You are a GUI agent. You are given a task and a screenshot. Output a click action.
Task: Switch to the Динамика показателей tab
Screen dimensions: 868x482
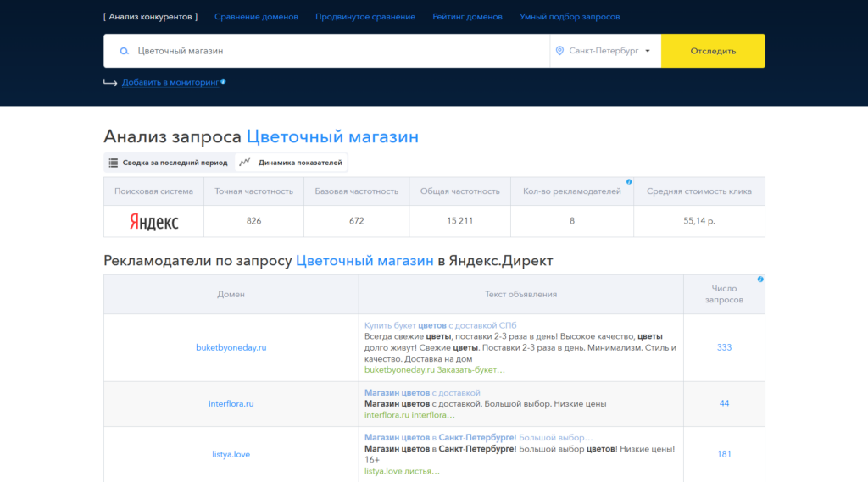(x=292, y=163)
